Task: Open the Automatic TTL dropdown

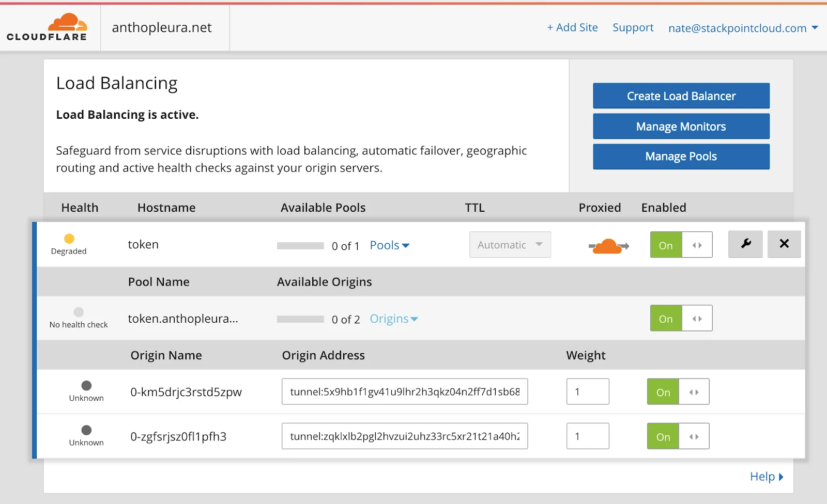Action: point(510,245)
